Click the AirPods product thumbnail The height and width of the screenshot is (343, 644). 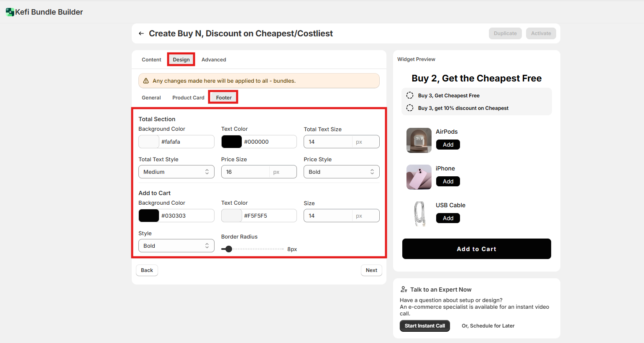pos(419,140)
